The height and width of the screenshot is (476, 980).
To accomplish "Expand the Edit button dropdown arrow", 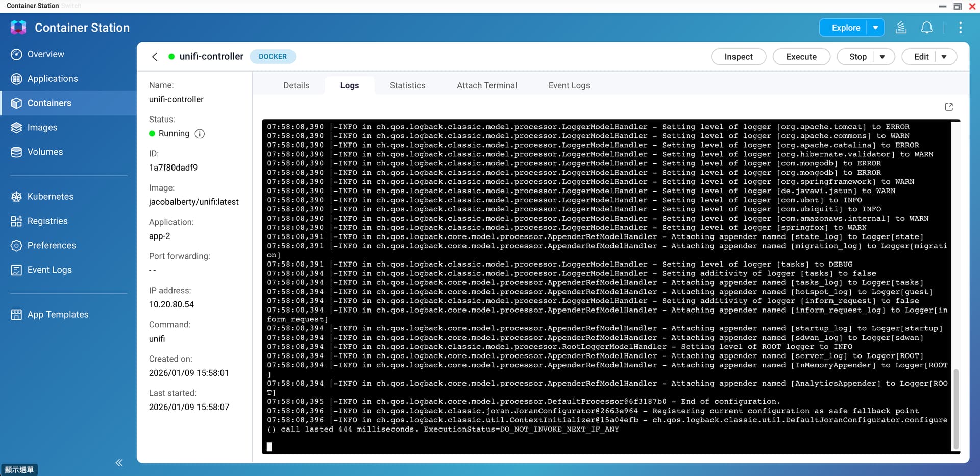I will [x=944, y=57].
